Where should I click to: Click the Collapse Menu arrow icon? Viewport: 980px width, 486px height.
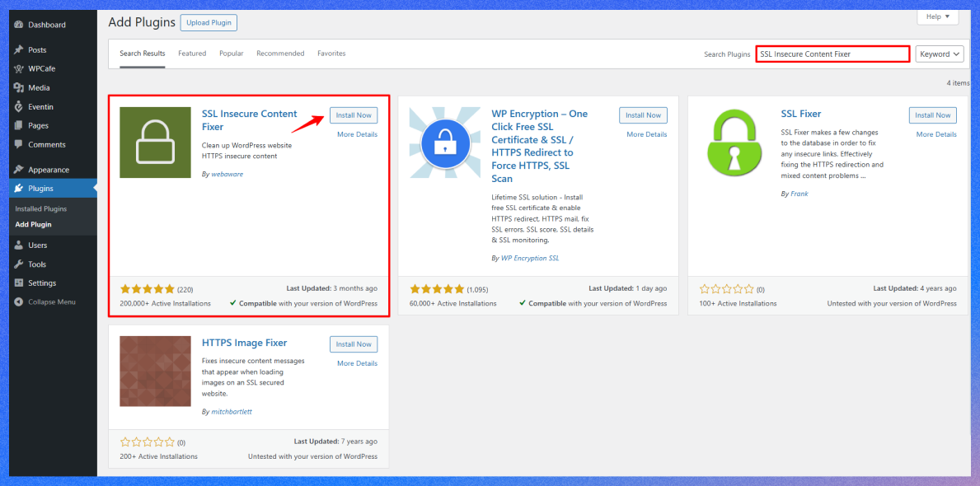[19, 301]
